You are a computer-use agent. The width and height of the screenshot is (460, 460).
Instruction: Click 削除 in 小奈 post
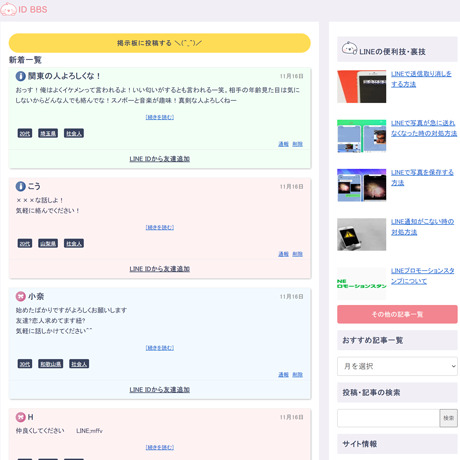(x=298, y=375)
